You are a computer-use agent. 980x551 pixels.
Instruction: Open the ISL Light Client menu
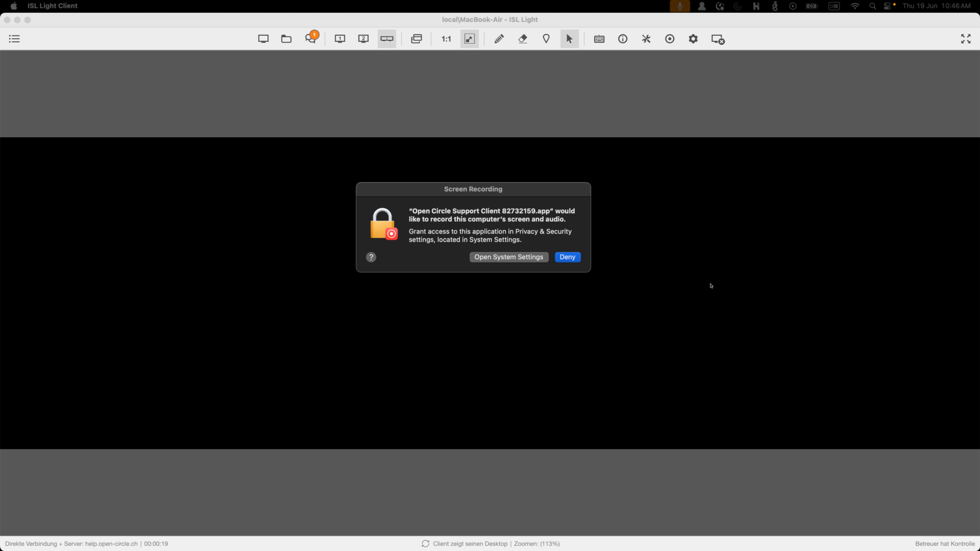52,6
